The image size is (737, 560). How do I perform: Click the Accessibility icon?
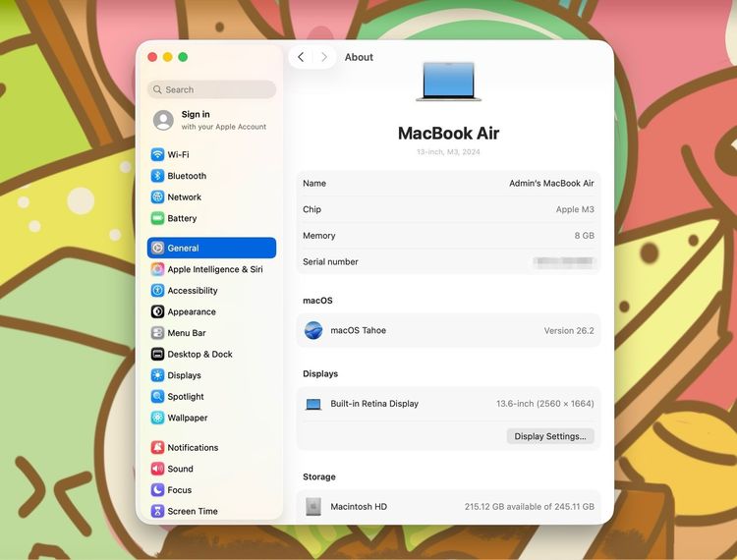tap(157, 291)
